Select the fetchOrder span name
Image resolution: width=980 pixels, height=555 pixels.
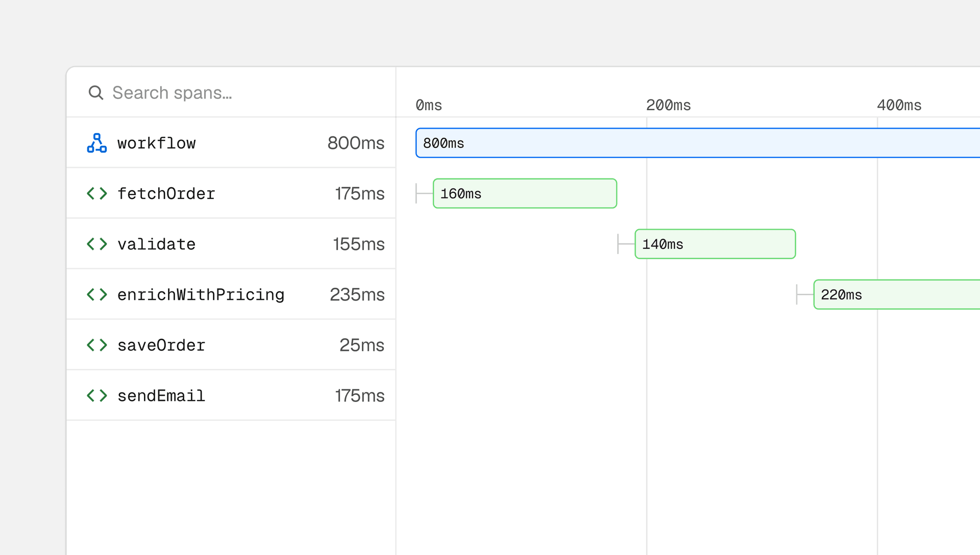click(166, 194)
